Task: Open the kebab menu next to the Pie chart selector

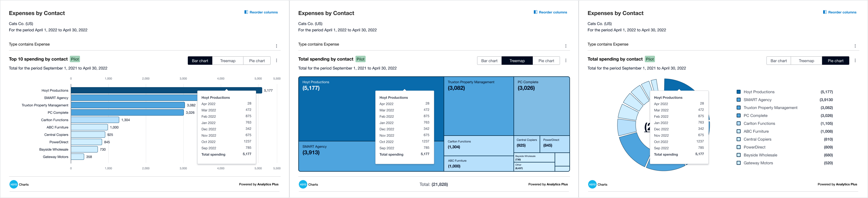Action: coord(855,61)
